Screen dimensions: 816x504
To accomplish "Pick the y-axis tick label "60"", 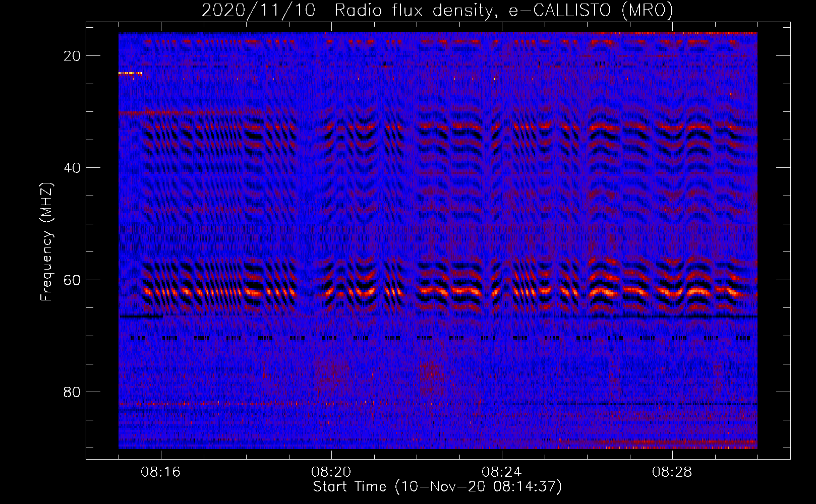I will [x=73, y=280].
